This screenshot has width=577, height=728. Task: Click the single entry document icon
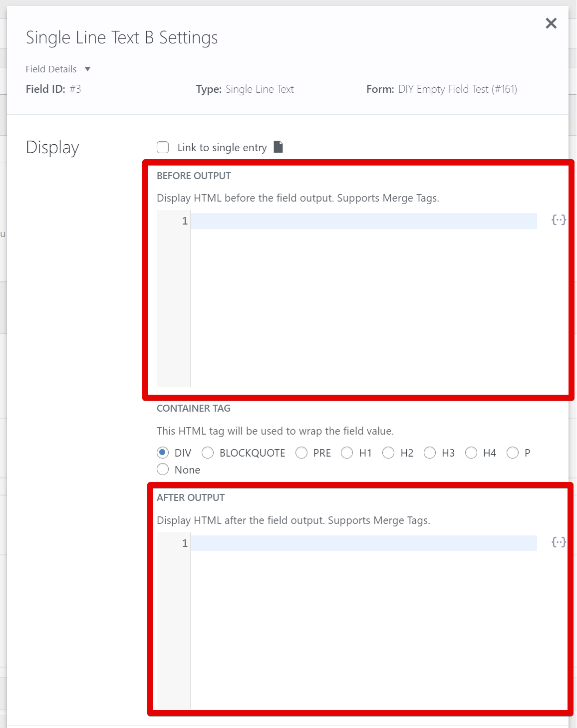coord(279,147)
